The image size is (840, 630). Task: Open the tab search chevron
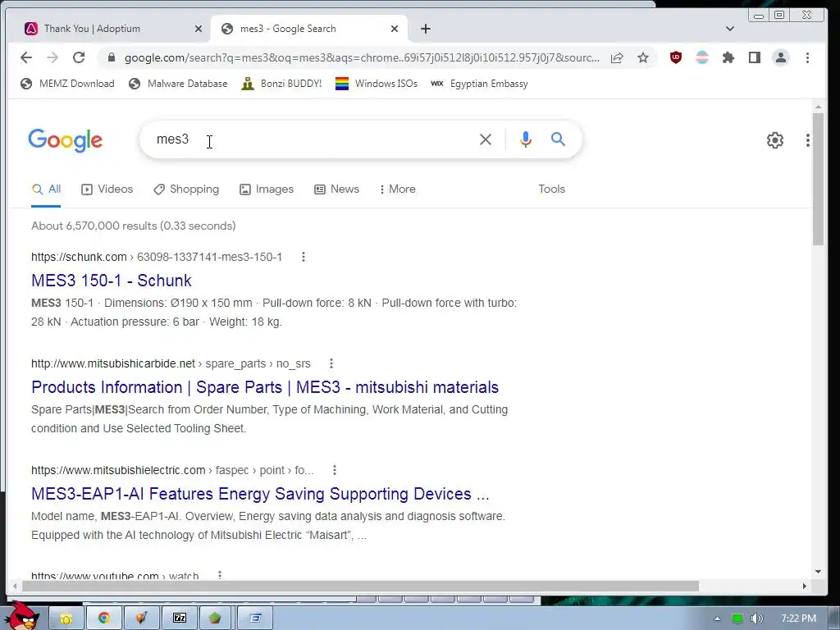tap(729, 29)
